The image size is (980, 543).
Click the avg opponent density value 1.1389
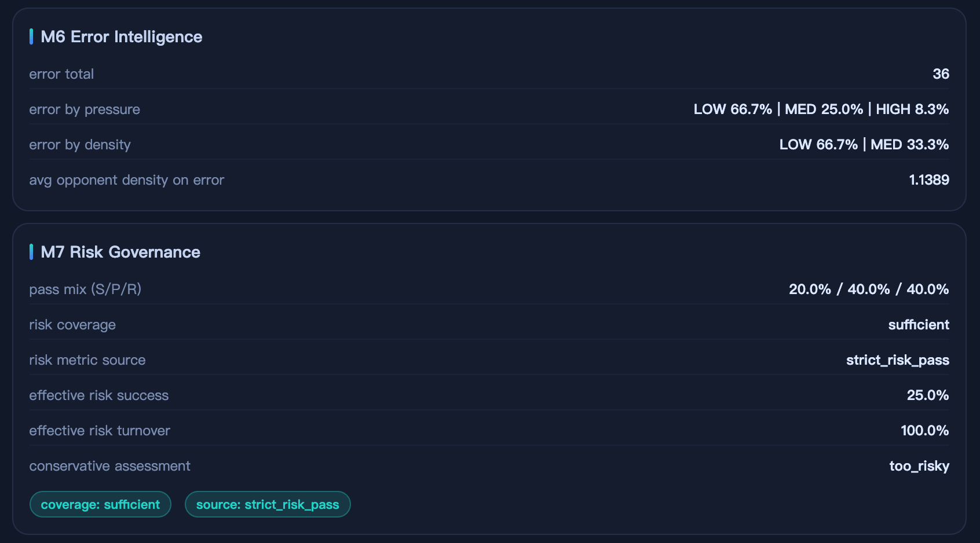click(929, 180)
